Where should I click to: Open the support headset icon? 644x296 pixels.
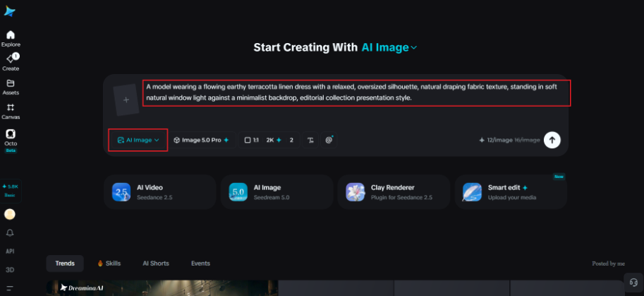pyautogui.click(x=633, y=283)
